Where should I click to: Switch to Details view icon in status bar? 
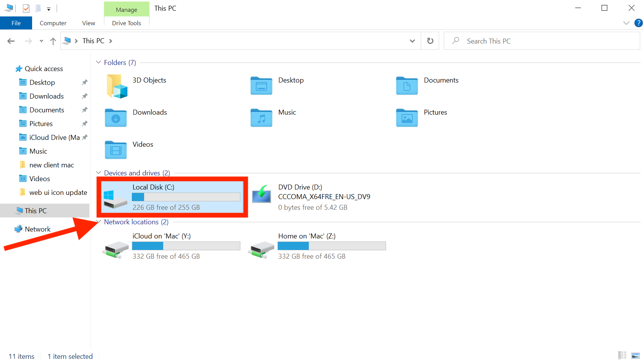click(623, 355)
